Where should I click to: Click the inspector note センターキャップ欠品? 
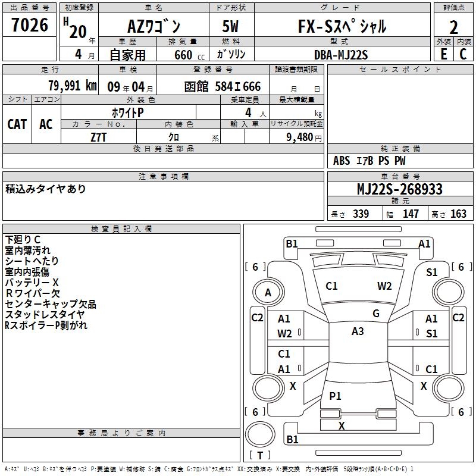pyautogui.click(x=51, y=304)
